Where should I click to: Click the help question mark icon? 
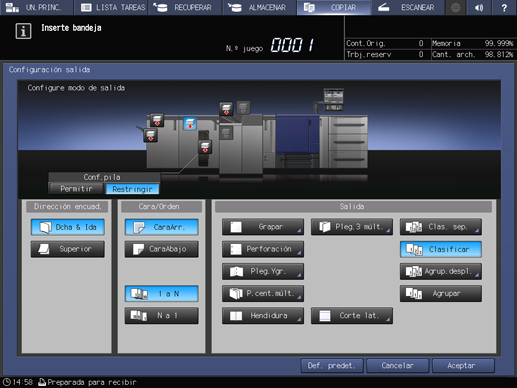pyautogui.click(x=504, y=7)
